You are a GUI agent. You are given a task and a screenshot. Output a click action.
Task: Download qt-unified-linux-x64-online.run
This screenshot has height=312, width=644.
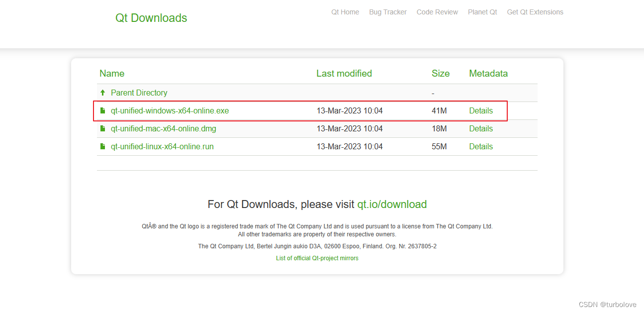coord(162,146)
